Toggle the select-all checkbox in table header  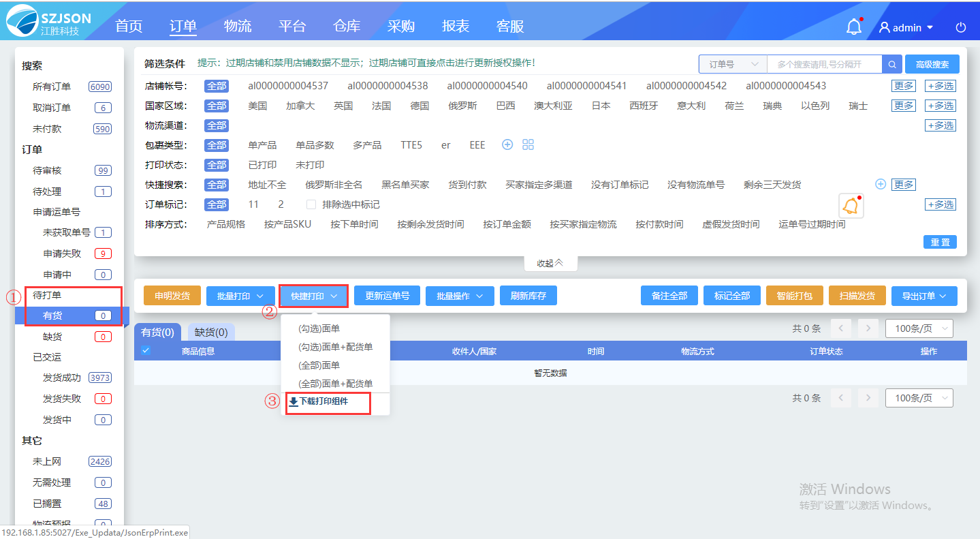[x=146, y=350]
